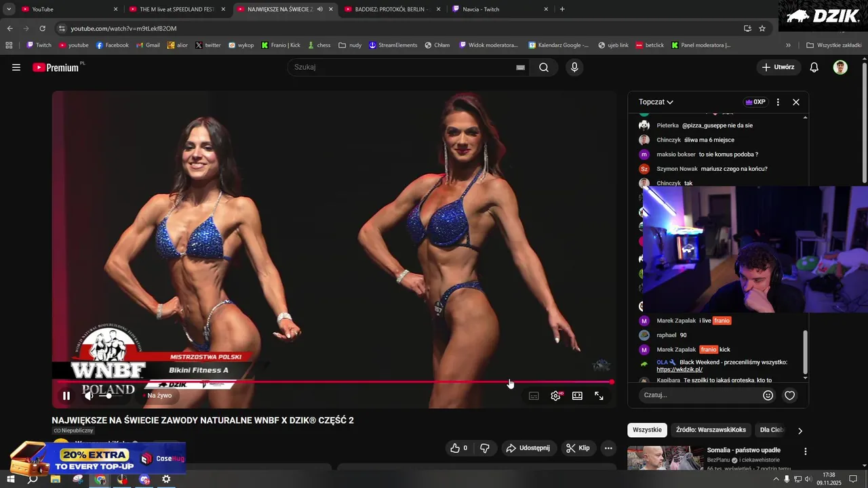Reload the current page
This screenshot has width=868, height=488.
[x=42, y=28]
